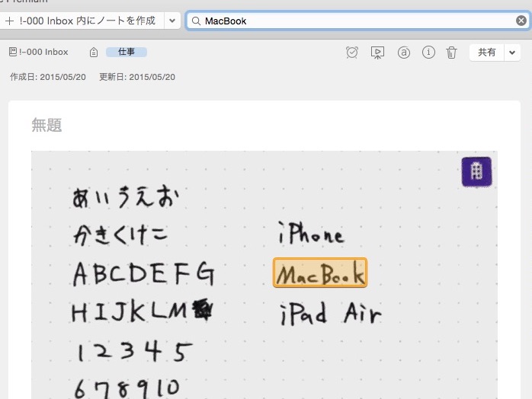Open the !-000 Inbox notebook selector
The image size is (532, 399).
(x=39, y=52)
